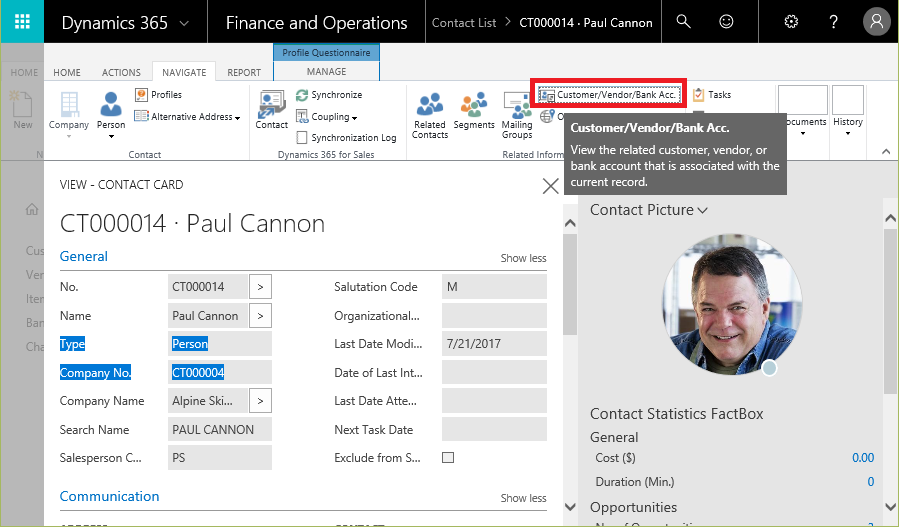Click the arrow next to Company Name field
The image size is (899, 527).
pos(260,401)
